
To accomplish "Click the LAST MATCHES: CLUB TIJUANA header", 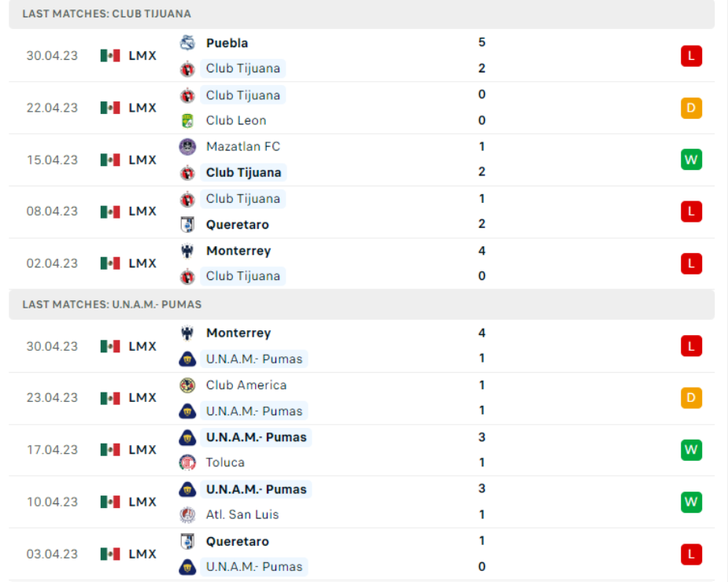I will (105, 13).
